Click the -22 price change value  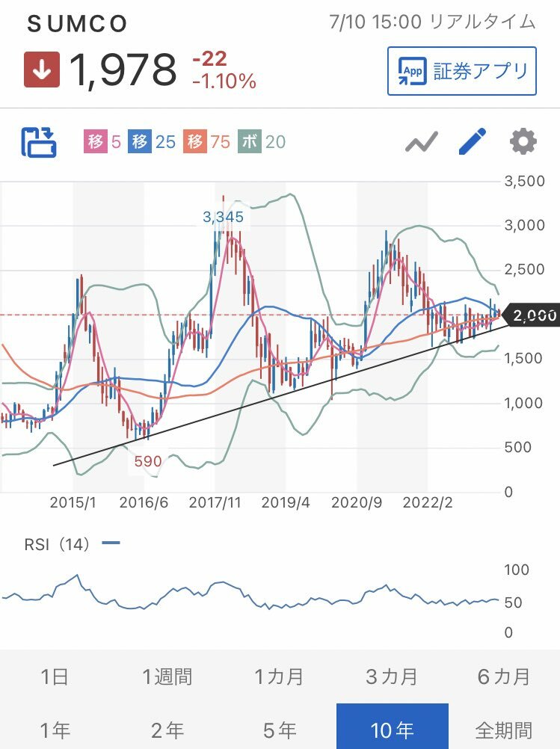pos(209,59)
